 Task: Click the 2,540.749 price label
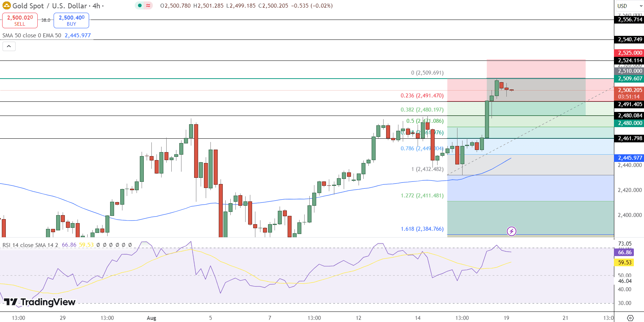coord(629,39)
